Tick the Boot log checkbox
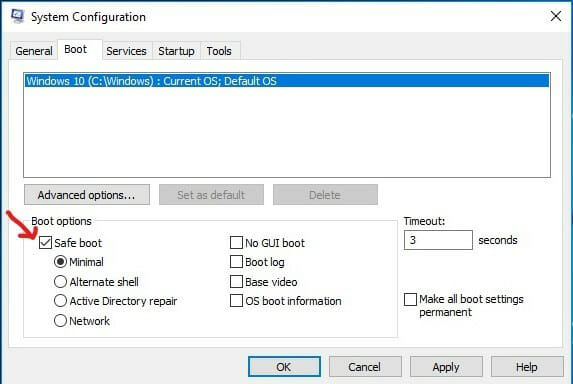573x384 pixels. point(236,262)
